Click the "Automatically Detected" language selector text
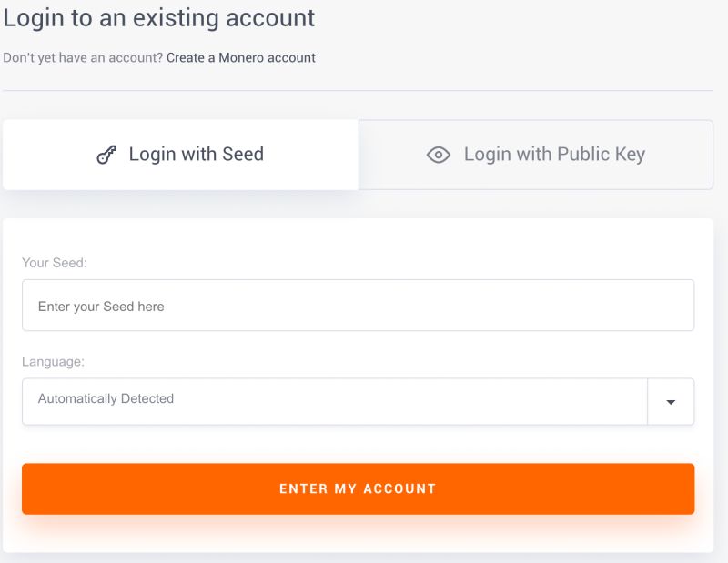728x563 pixels. pos(106,398)
